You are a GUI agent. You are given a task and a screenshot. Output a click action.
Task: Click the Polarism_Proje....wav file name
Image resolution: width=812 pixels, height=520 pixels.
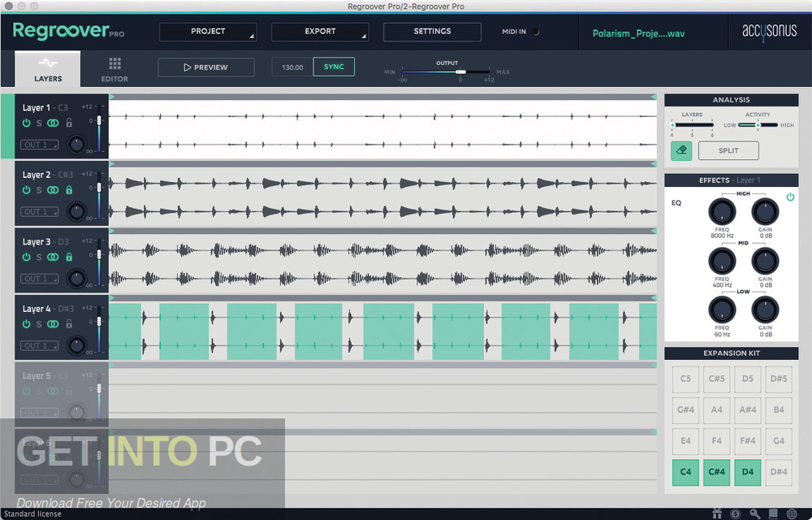638,33
